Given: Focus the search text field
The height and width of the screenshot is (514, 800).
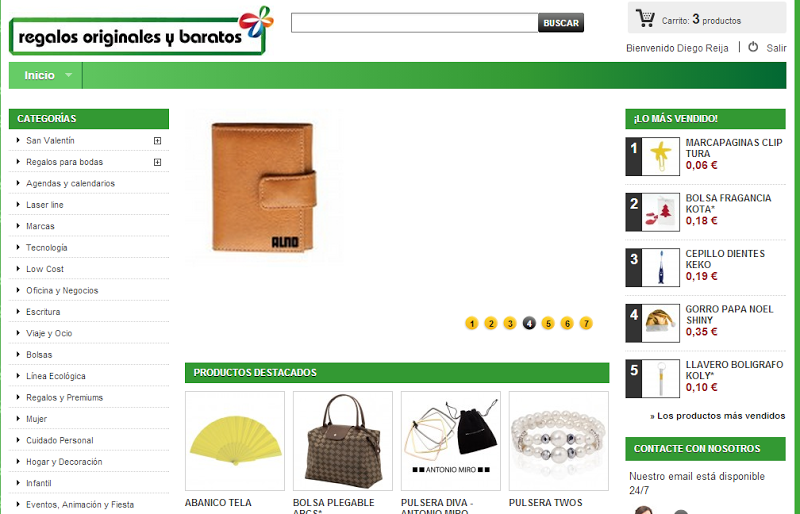Looking at the screenshot, I should (x=414, y=23).
